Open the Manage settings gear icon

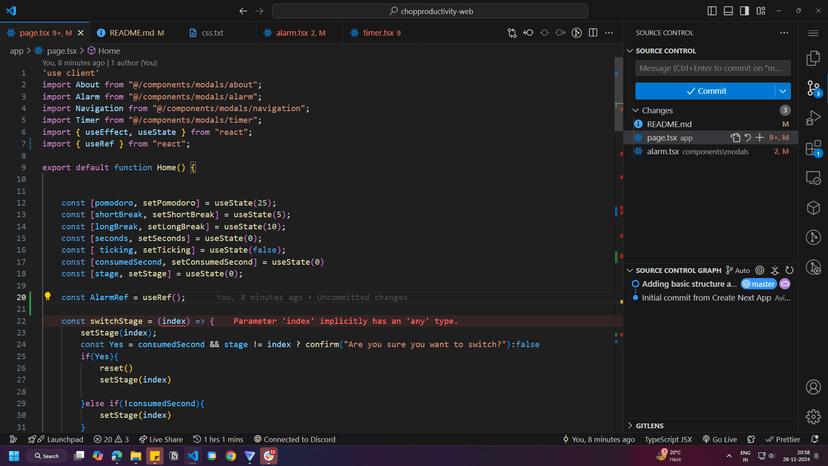coord(813,417)
